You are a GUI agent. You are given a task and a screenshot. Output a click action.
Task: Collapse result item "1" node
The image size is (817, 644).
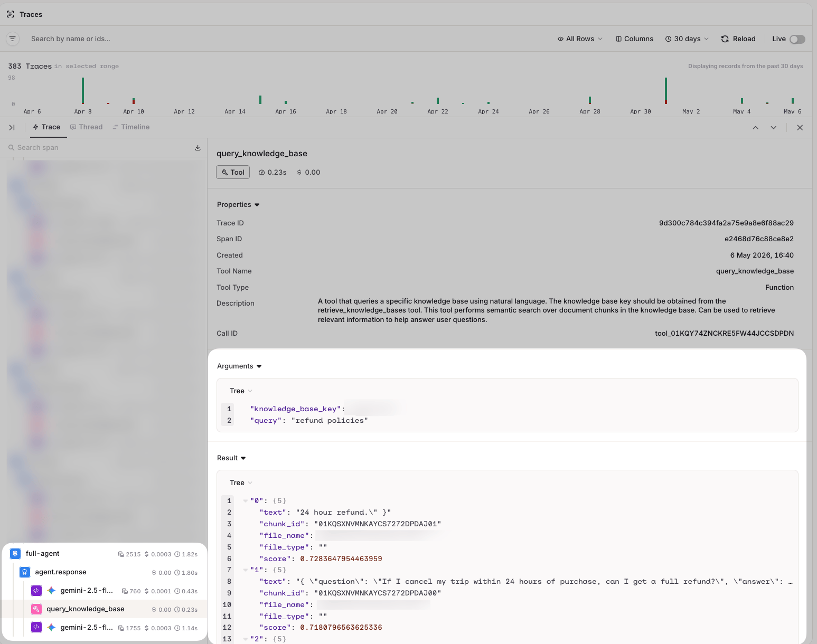coord(246,570)
